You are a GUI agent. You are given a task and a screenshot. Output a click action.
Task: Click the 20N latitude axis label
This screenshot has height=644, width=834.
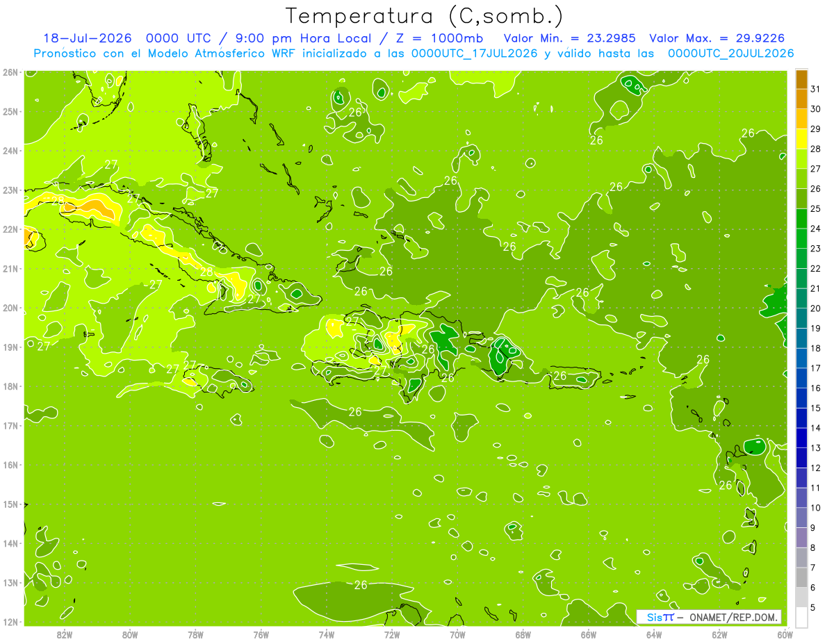pyautogui.click(x=10, y=308)
